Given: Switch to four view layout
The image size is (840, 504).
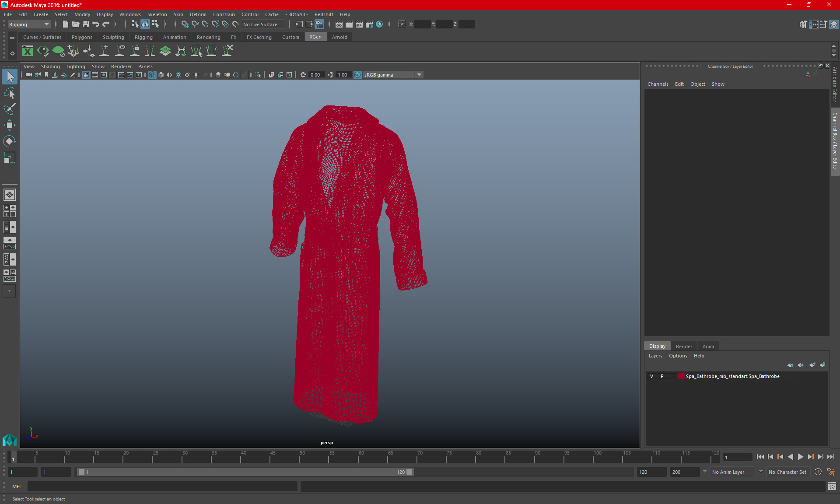Looking at the screenshot, I should point(10,211).
